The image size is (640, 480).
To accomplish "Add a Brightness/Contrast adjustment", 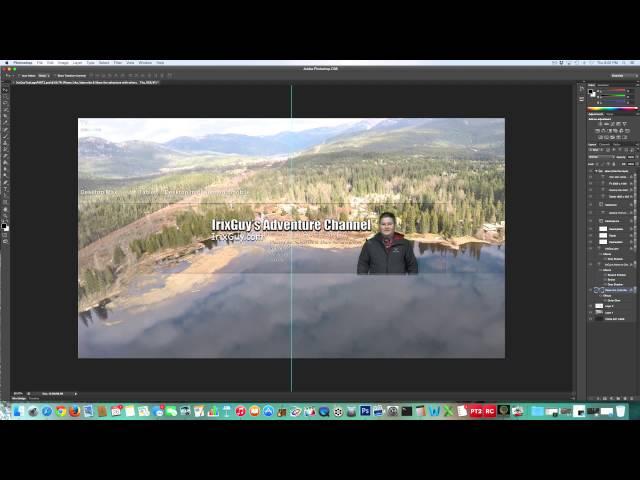I will click(x=600, y=123).
